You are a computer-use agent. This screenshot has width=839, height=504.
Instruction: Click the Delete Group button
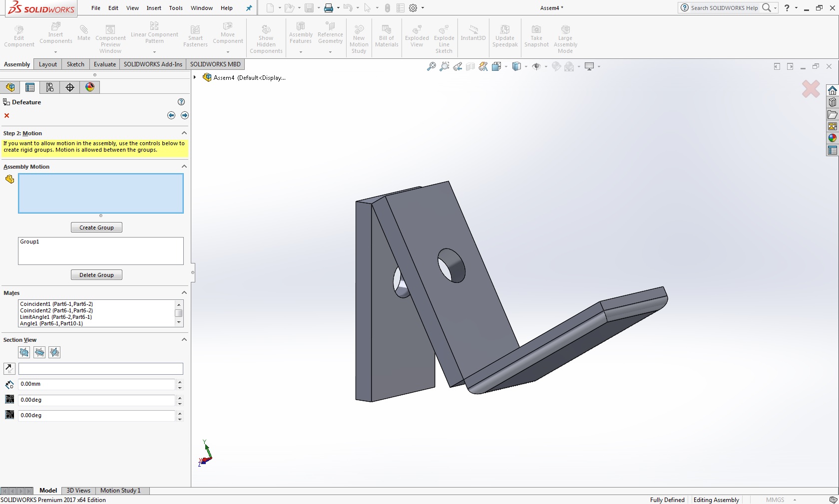[96, 275]
